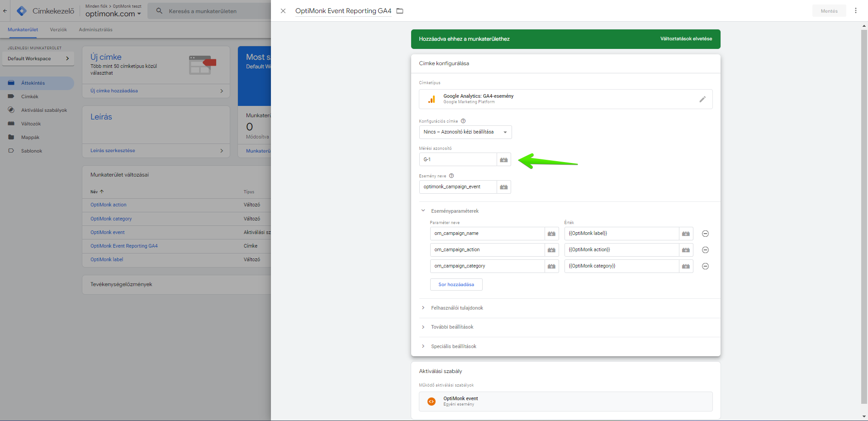Close the tag editor panel
Viewport: 868px width, 421px height.
coord(283,11)
